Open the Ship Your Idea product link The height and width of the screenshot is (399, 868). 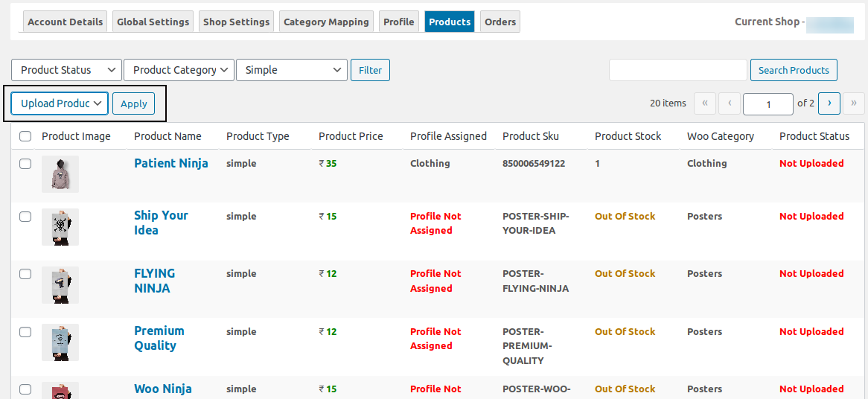161,223
